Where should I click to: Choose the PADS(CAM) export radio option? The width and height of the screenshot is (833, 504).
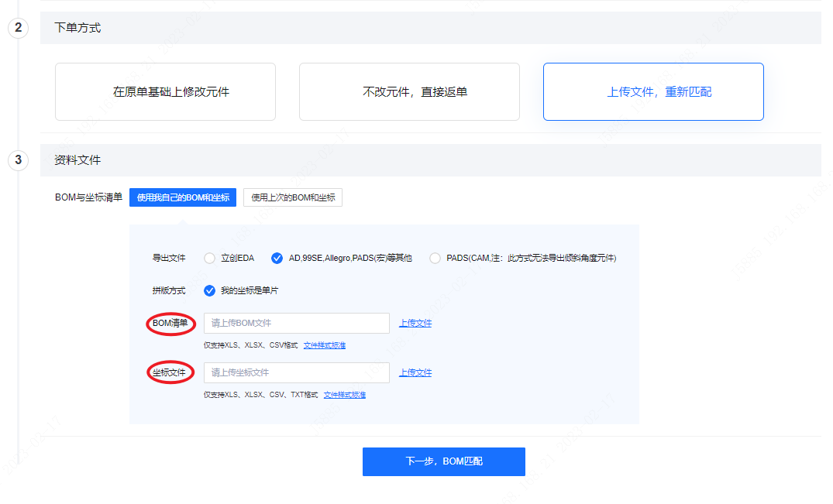[x=435, y=259]
